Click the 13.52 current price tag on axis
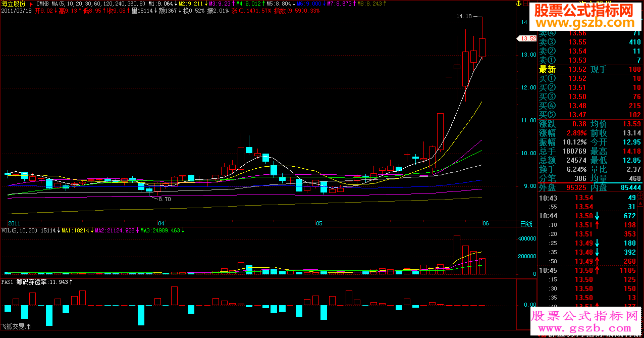 [x=527, y=38]
